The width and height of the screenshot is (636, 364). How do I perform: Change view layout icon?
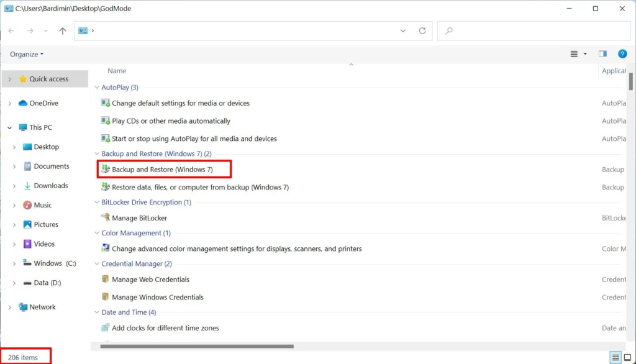click(574, 54)
